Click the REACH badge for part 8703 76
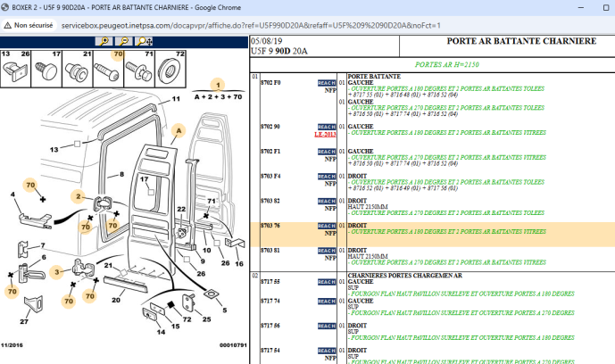Screen dimensions: 615x364 [327, 226]
